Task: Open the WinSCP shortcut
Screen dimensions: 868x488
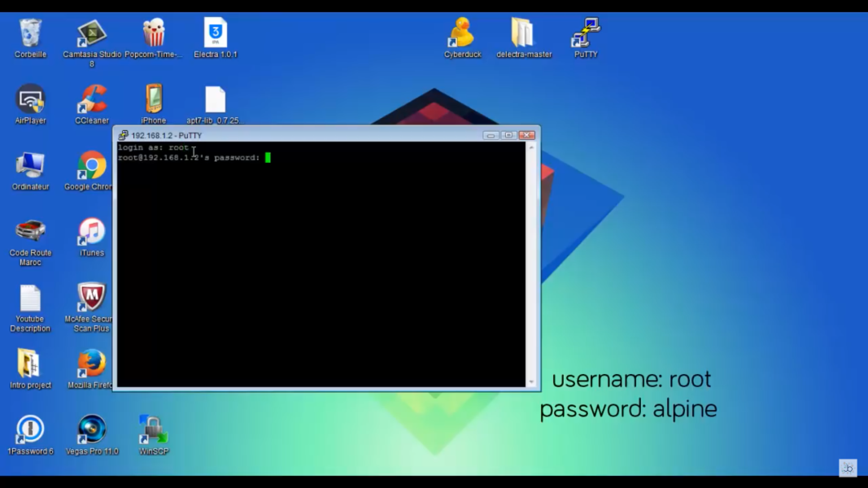Action: (x=153, y=430)
